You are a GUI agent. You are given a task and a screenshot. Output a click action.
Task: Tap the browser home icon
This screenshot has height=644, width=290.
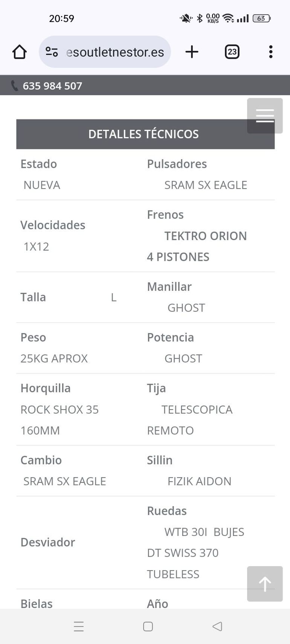click(20, 52)
